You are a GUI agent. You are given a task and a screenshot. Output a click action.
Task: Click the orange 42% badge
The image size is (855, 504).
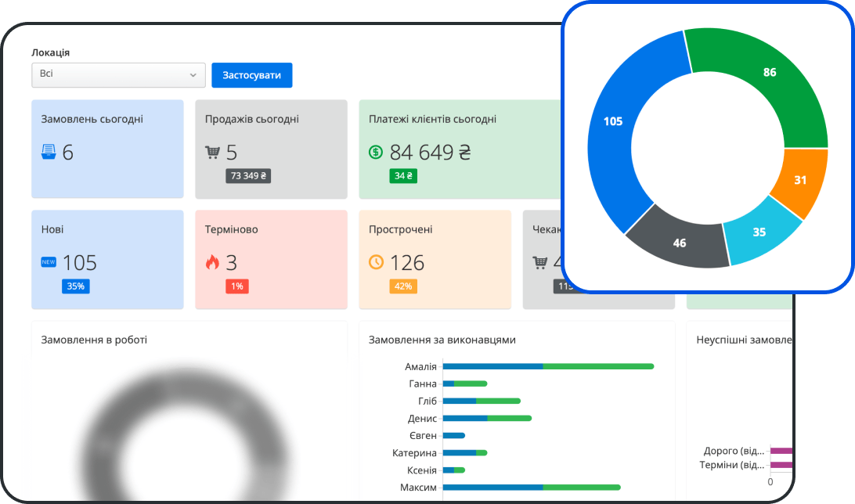(403, 286)
